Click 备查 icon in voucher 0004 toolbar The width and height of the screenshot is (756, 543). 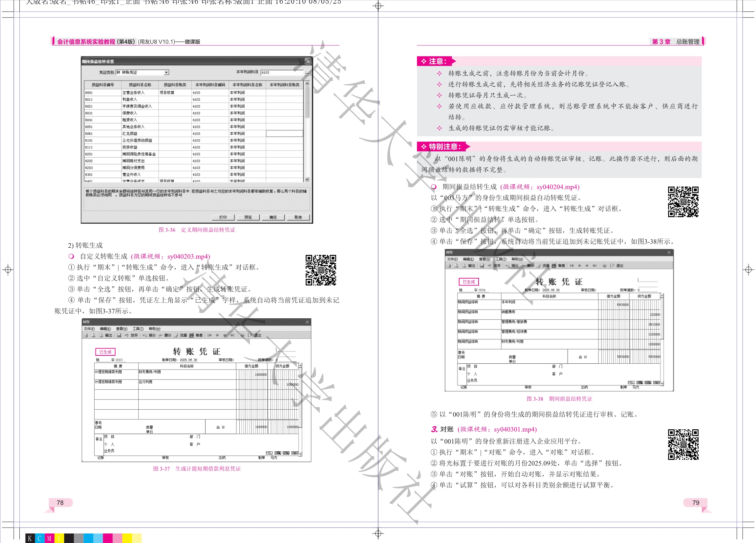554,265
